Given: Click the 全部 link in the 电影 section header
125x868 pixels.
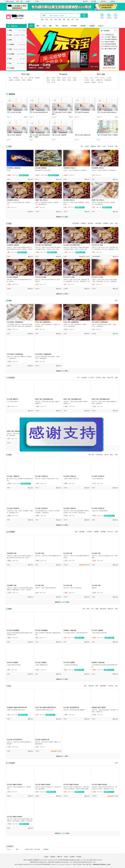Looking at the screenshot, I should point(116,300).
